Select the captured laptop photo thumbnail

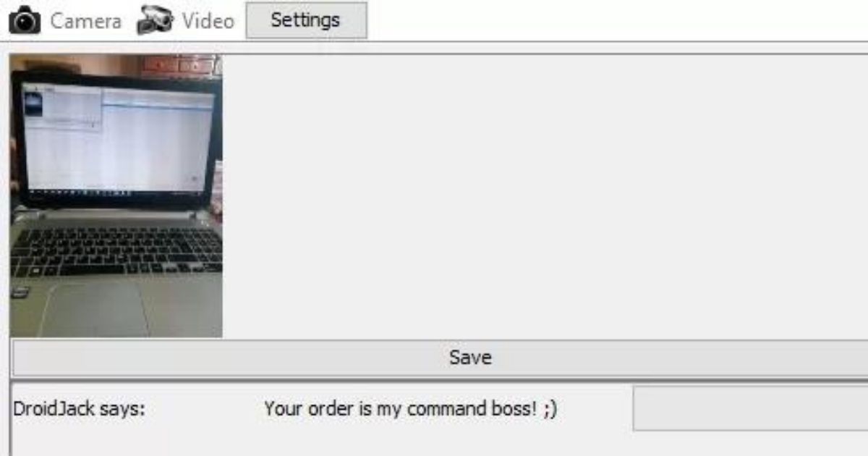pyautogui.click(x=116, y=195)
